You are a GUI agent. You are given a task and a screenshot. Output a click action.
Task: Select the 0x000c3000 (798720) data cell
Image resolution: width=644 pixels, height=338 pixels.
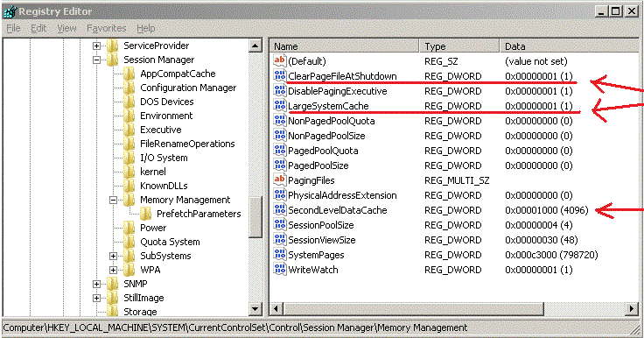click(551, 255)
